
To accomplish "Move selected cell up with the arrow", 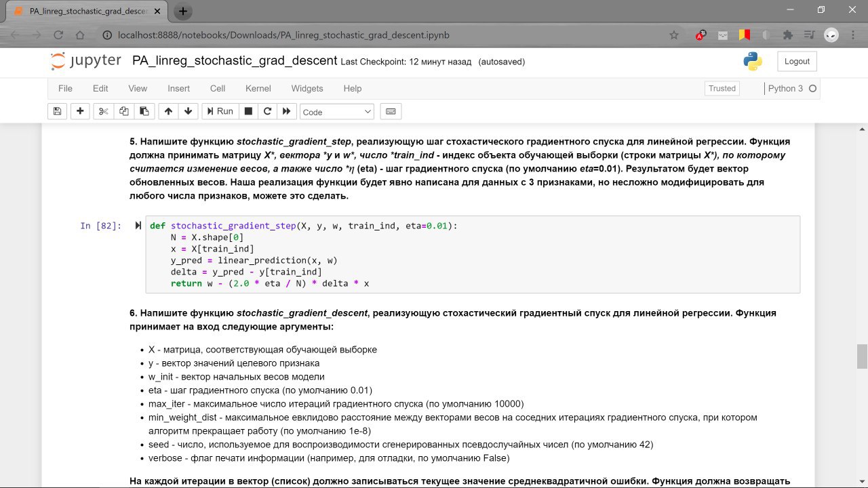I will 168,111.
